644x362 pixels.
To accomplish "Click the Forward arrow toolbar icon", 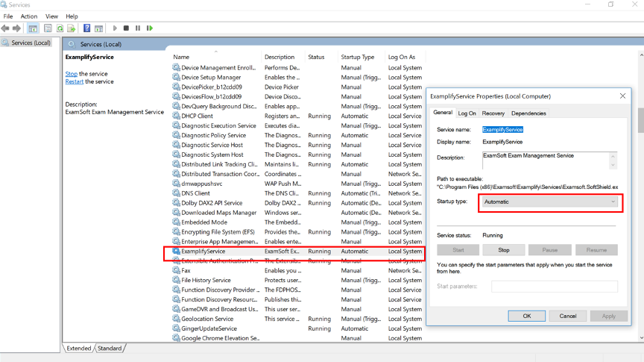I will tap(17, 28).
